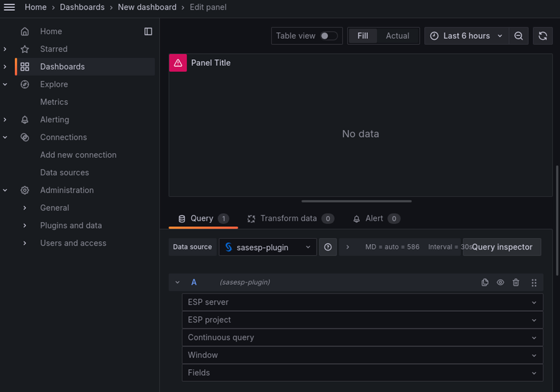Enable Table view toggle
560x392 pixels.
[x=328, y=35]
